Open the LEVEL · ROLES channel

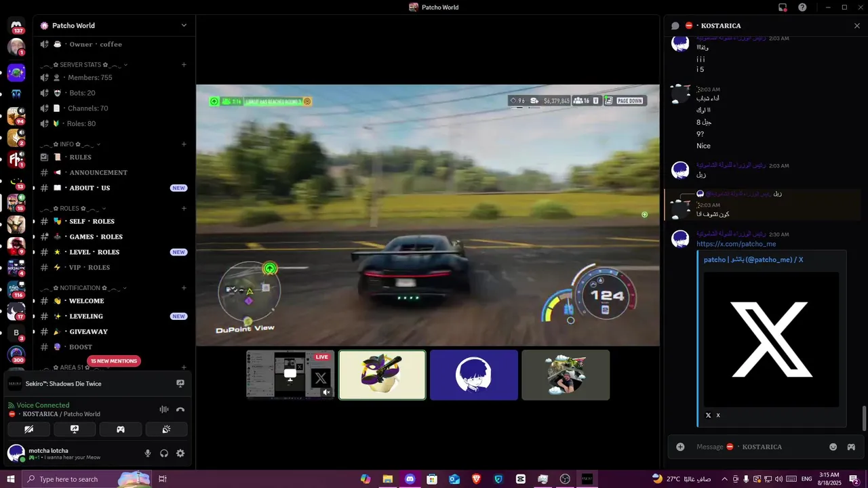click(113, 252)
